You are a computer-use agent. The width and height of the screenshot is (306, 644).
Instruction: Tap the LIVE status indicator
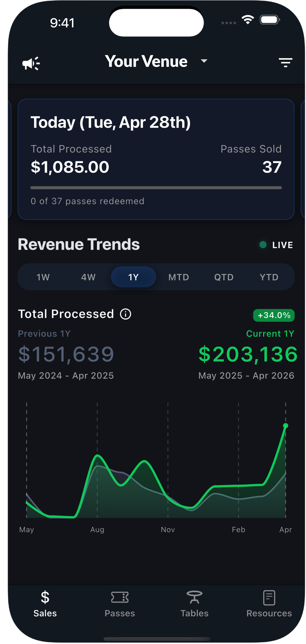pos(276,245)
